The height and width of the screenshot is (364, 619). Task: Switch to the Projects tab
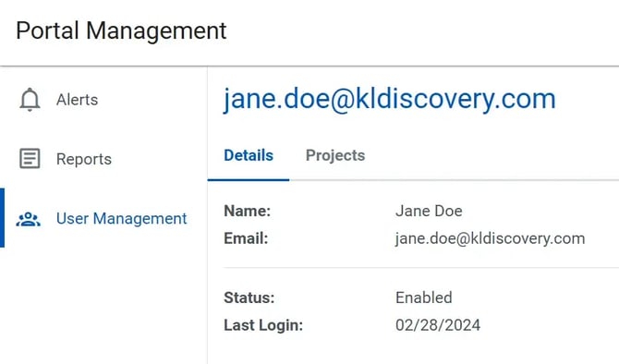point(335,155)
